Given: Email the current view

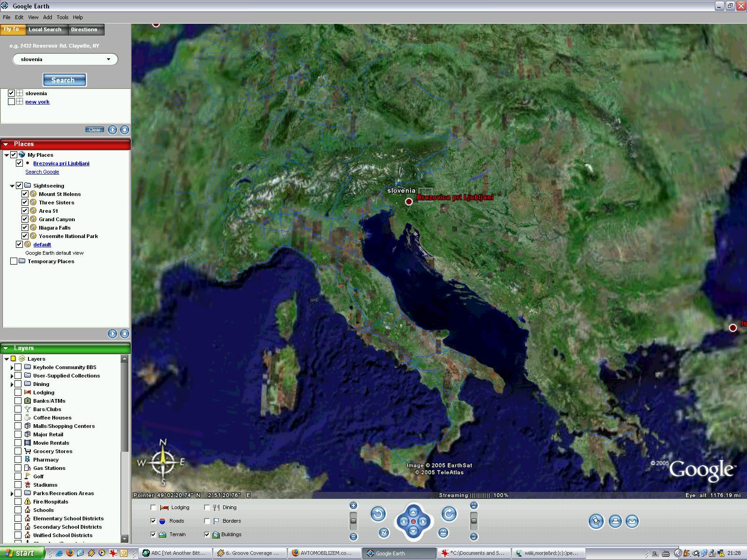Looking at the screenshot, I should (632, 521).
